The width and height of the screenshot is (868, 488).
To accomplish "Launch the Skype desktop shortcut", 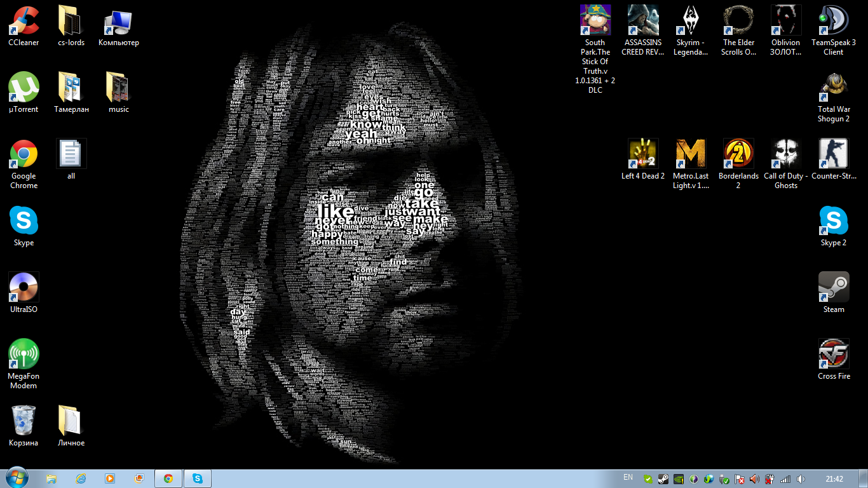I will click(24, 227).
